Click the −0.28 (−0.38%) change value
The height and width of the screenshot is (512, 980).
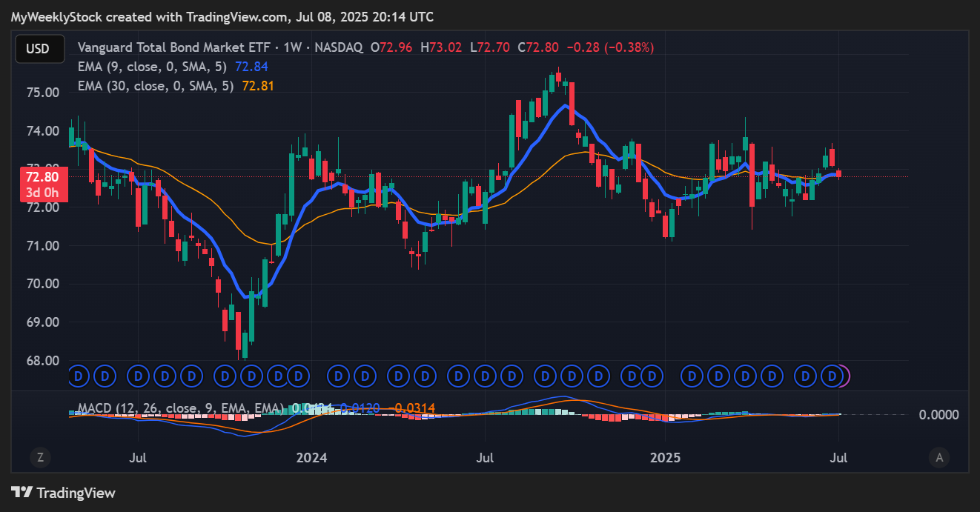pyautogui.click(x=610, y=47)
